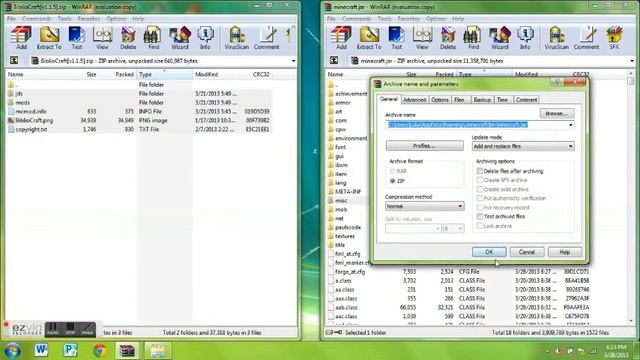
Task: Enable Test archived files checkbox
Action: (480, 216)
